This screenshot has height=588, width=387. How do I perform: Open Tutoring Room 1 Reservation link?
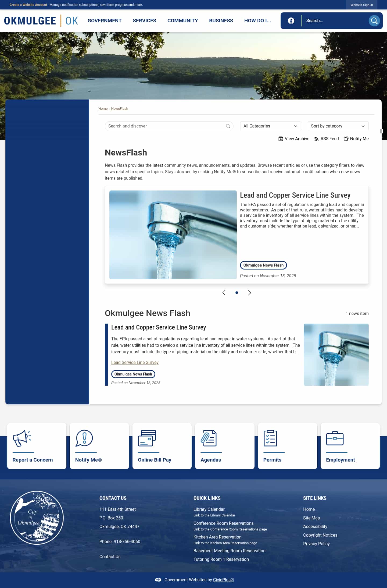[221, 559]
